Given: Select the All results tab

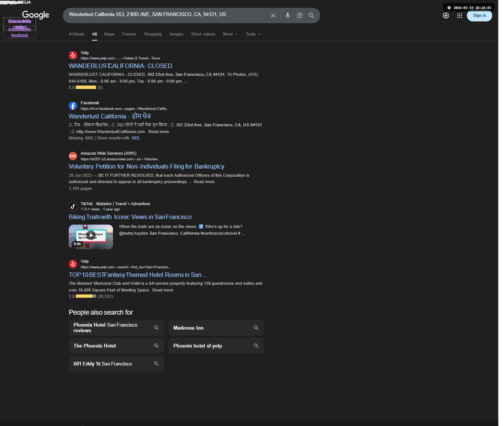Looking at the screenshot, I should point(95,34).
